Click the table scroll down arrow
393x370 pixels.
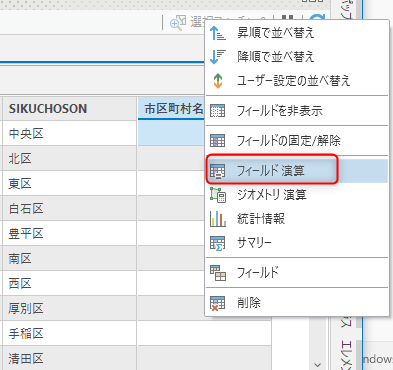[318, 365]
